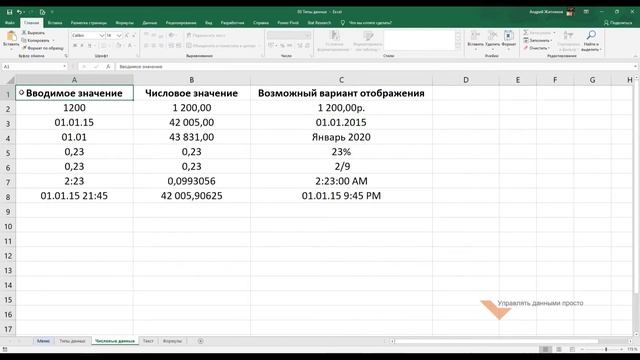Click the AutoSum sigma icon
This screenshot has height=360, width=640.
tap(526, 32)
